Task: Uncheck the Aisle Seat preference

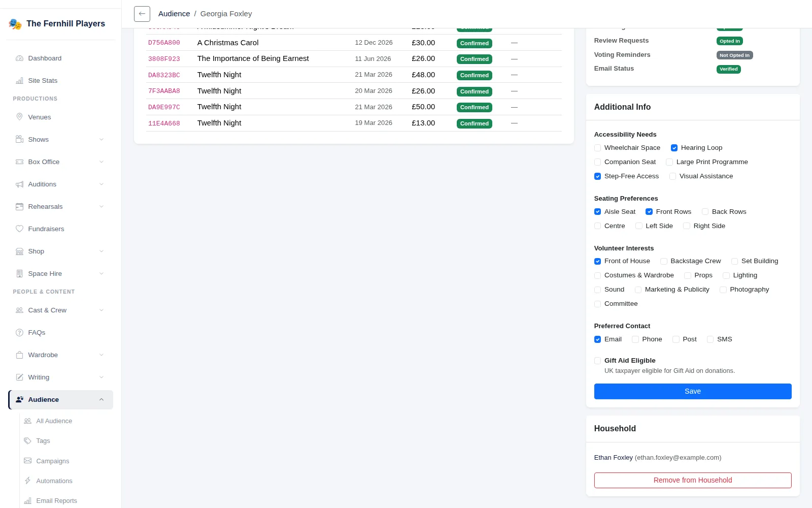Action: click(597, 212)
